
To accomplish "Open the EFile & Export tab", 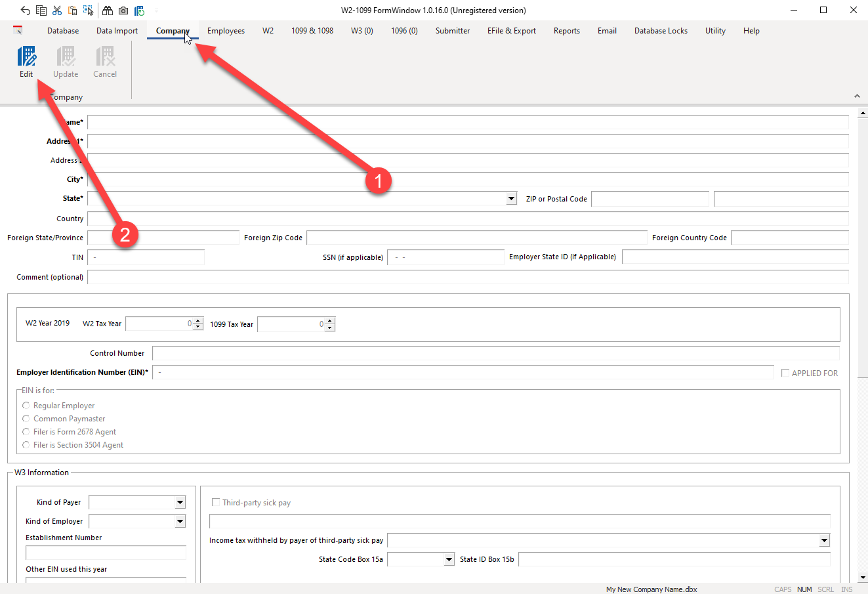I will point(511,31).
